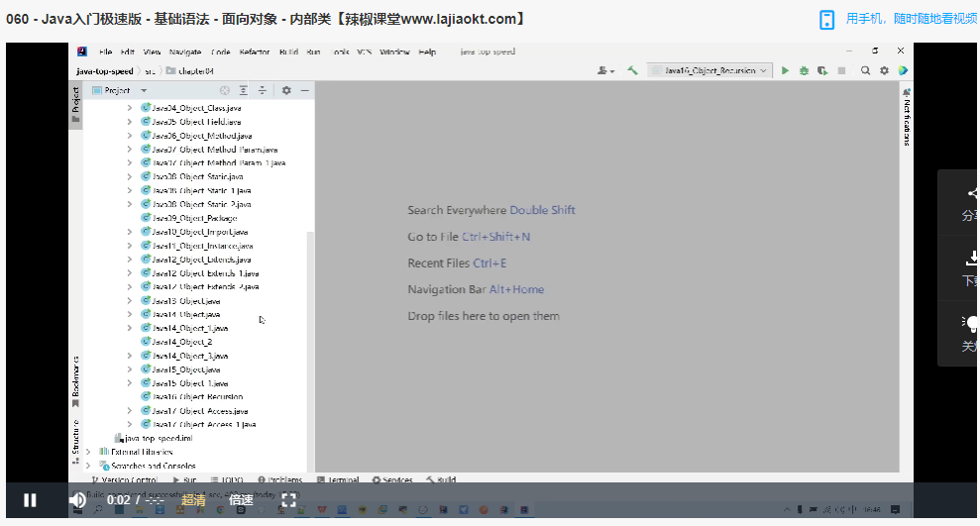Mute the video volume speaker icon

tap(77, 500)
